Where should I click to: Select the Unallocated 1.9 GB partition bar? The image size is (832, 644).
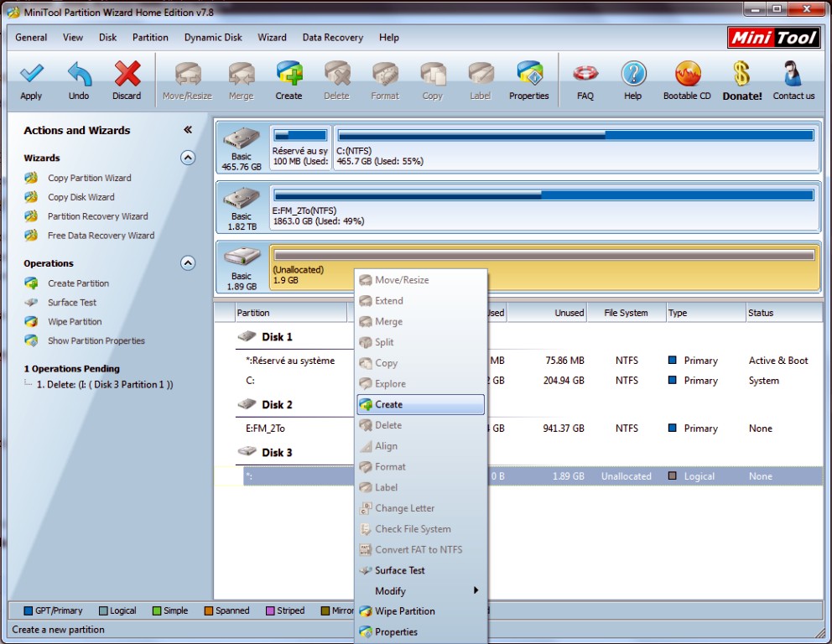544,267
